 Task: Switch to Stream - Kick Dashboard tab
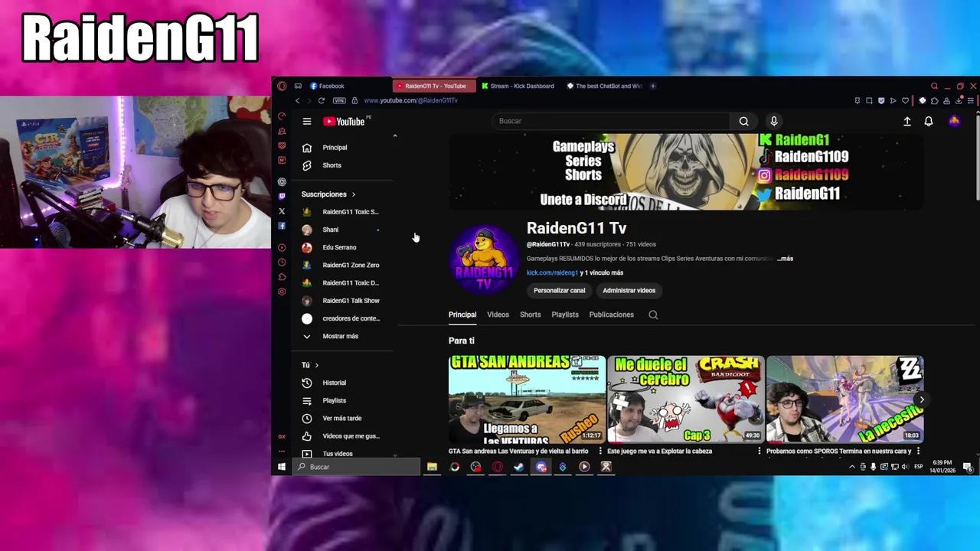[518, 86]
